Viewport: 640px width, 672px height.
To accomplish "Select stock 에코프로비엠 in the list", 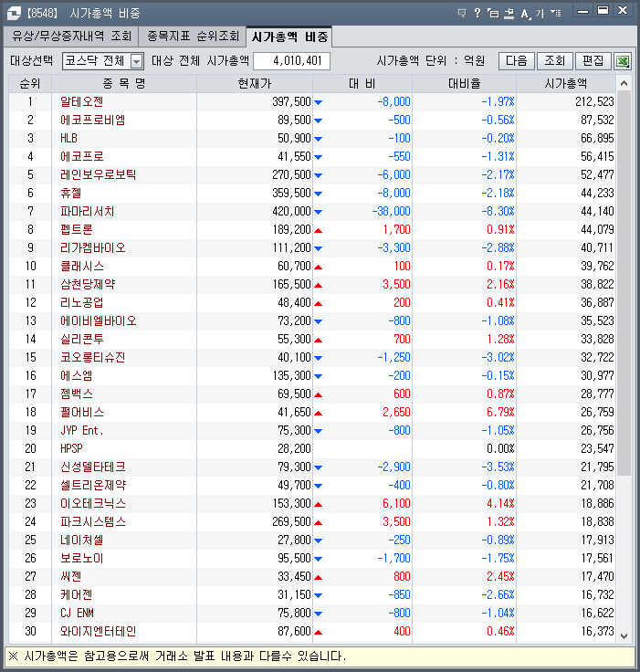I will 92,120.
